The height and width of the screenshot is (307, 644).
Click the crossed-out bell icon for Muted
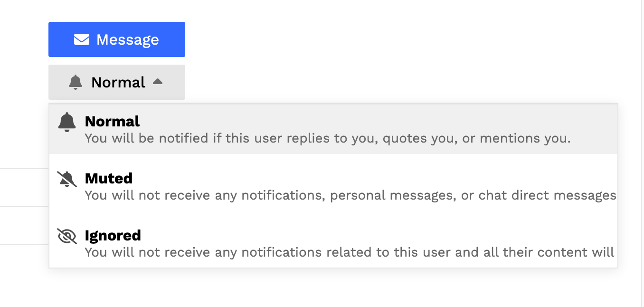pos(67,179)
